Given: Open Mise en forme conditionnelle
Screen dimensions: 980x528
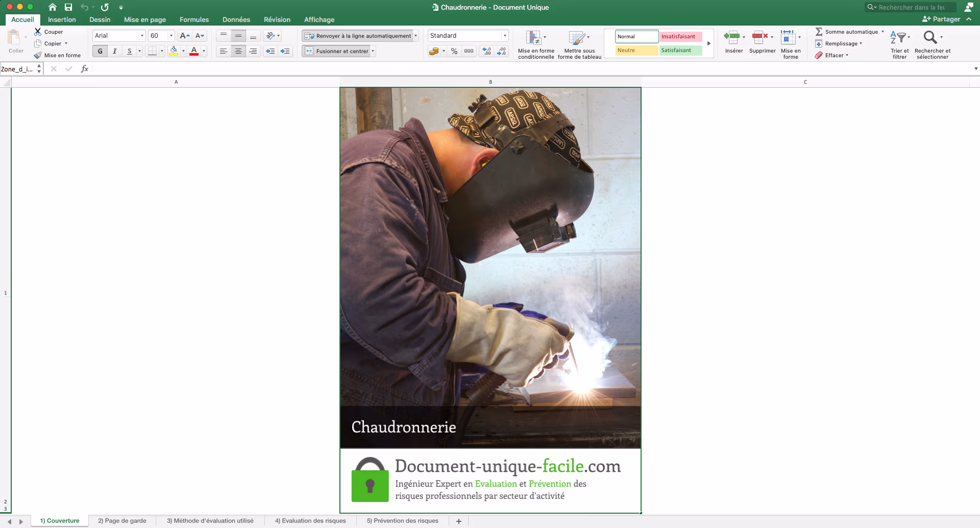Looking at the screenshot, I should pos(536,44).
